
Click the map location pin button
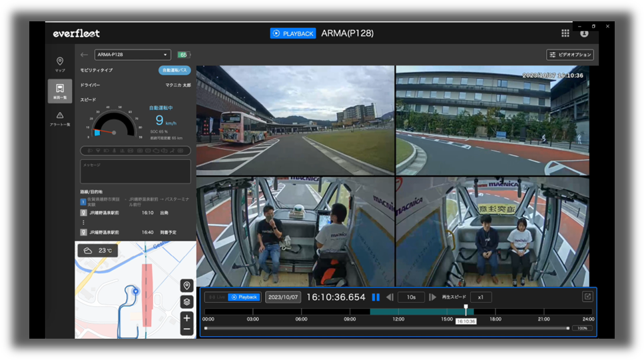pyautogui.click(x=186, y=285)
